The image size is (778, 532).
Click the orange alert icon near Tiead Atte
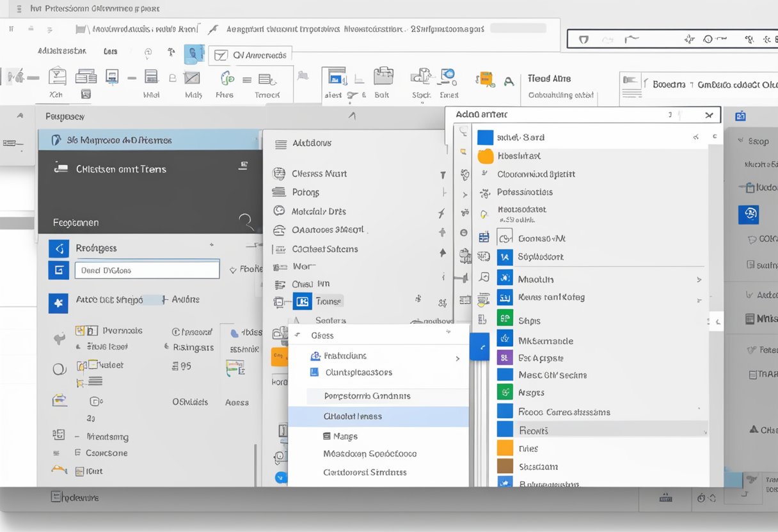point(485,79)
